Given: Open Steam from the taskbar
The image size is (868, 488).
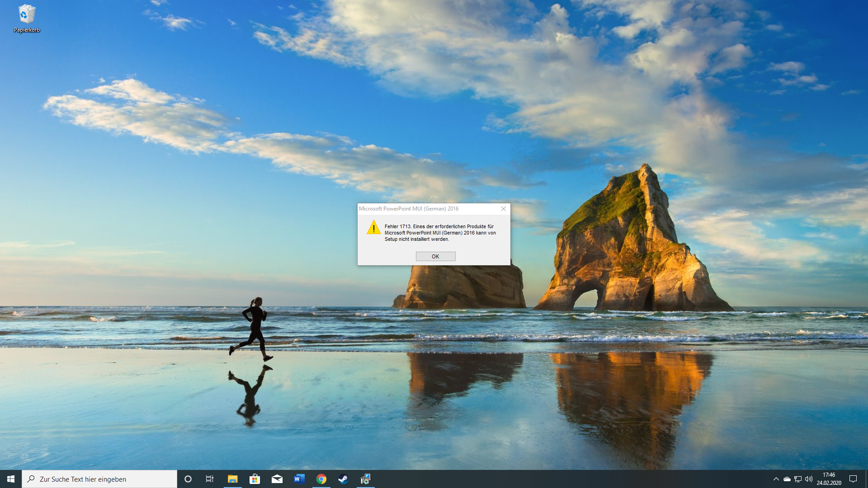Looking at the screenshot, I should 343,479.
